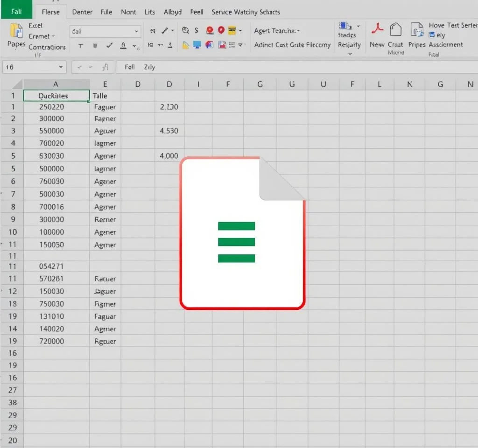Click the Resjarly button

(x=349, y=45)
